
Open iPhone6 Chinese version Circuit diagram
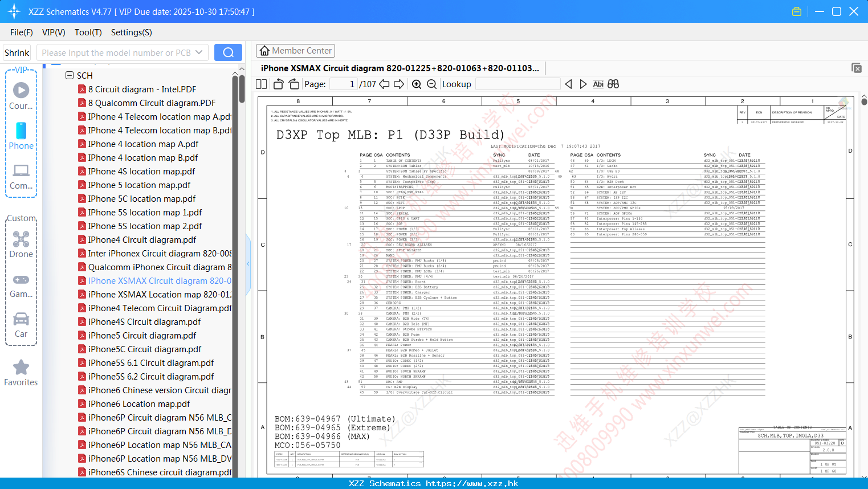[x=154, y=390]
